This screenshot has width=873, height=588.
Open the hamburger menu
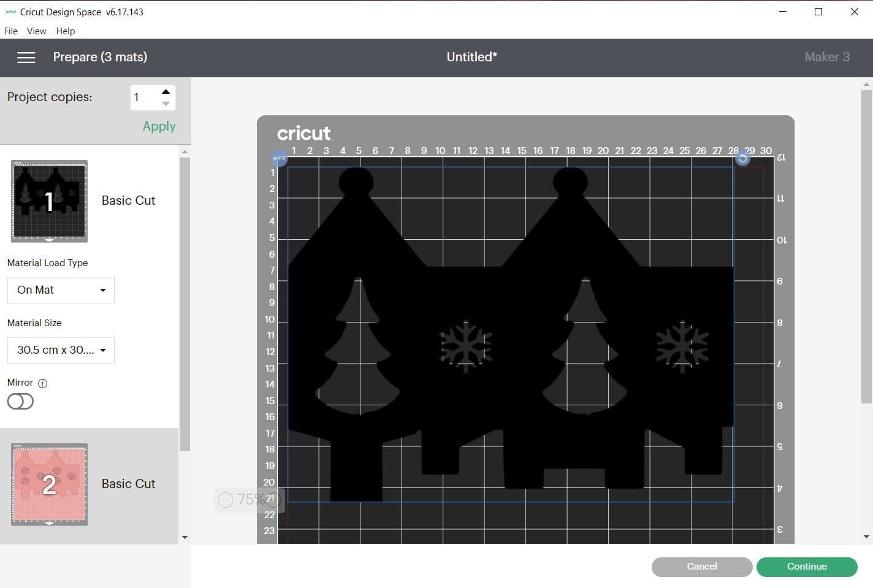(26, 57)
